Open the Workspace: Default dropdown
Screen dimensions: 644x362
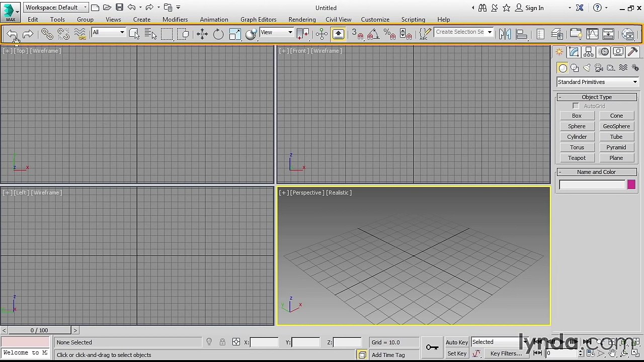pos(56,8)
